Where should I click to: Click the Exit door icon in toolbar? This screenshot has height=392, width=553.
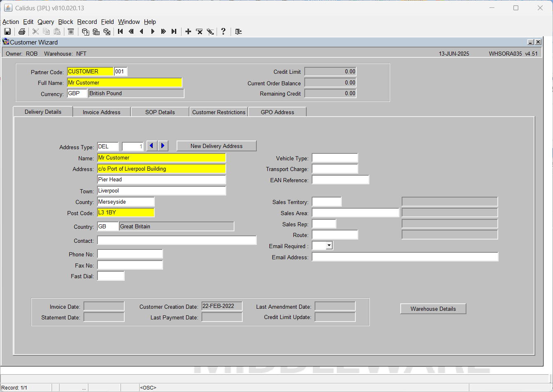239,32
